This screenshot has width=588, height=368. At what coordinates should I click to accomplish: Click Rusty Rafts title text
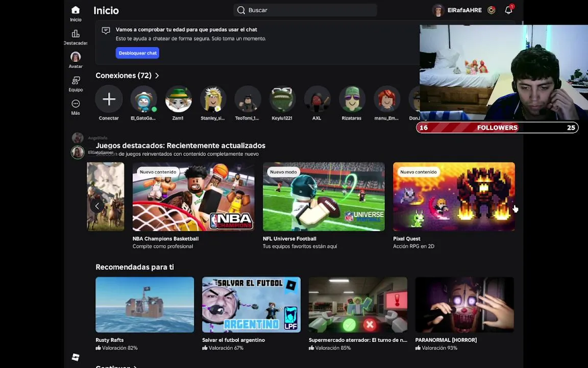point(110,340)
